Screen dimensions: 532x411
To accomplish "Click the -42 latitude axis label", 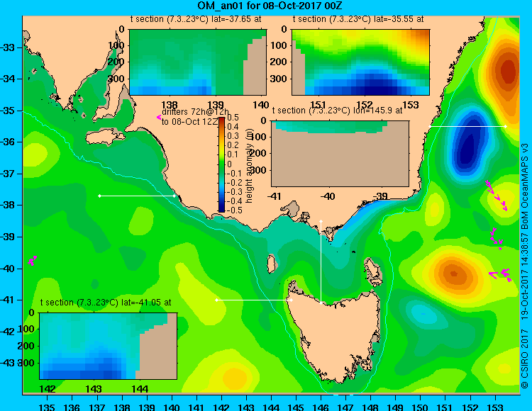I will 8,332.
